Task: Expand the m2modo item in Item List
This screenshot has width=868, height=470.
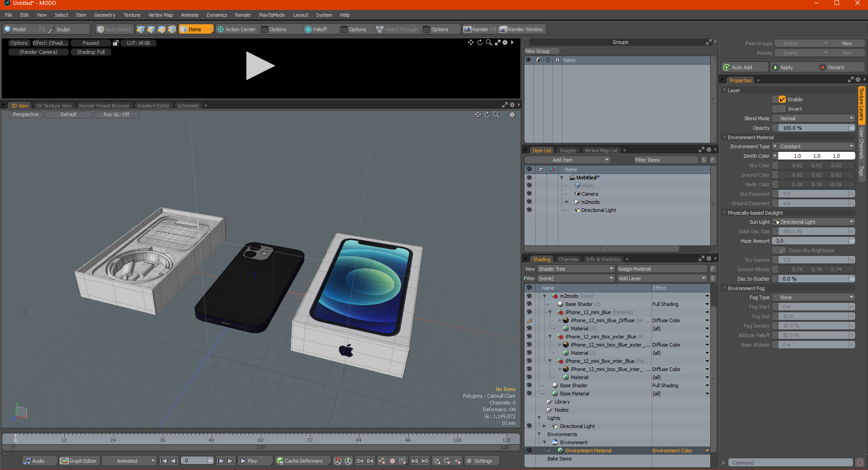Action: (567, 202)
